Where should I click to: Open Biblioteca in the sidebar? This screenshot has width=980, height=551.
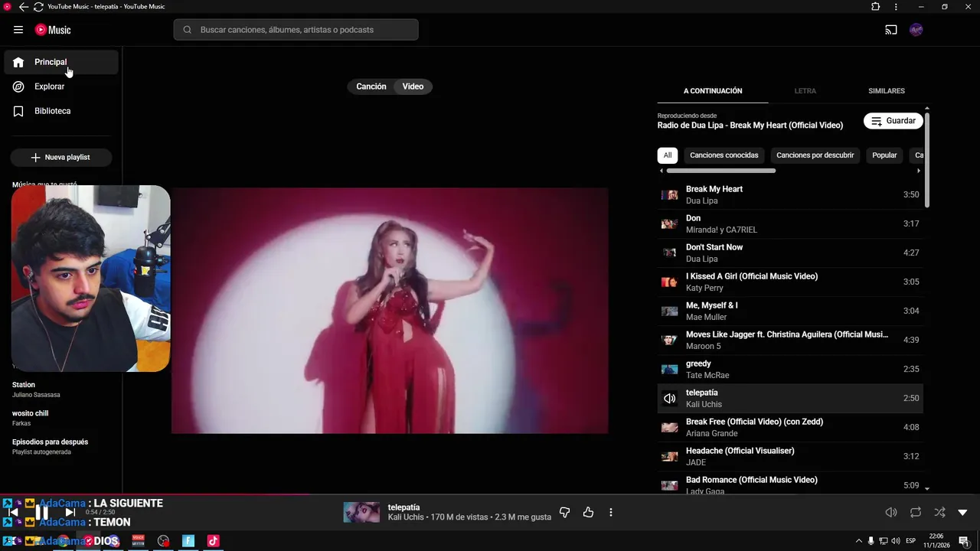pos(61,111)
